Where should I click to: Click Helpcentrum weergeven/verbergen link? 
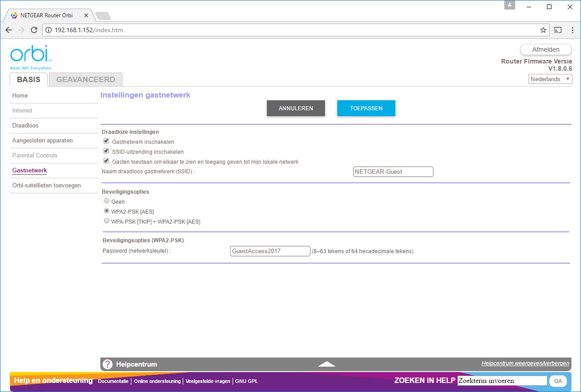click(x=525, y=363)
